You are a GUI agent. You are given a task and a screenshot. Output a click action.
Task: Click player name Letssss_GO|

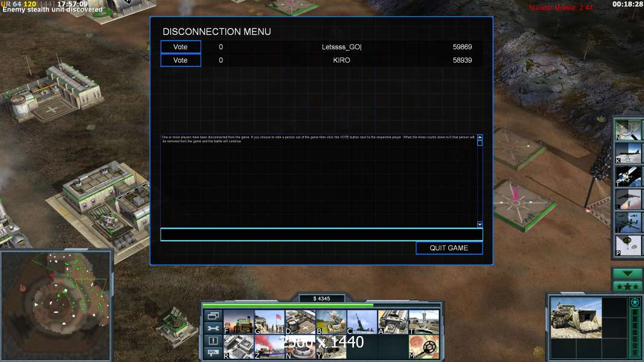(x=342, y=46)
